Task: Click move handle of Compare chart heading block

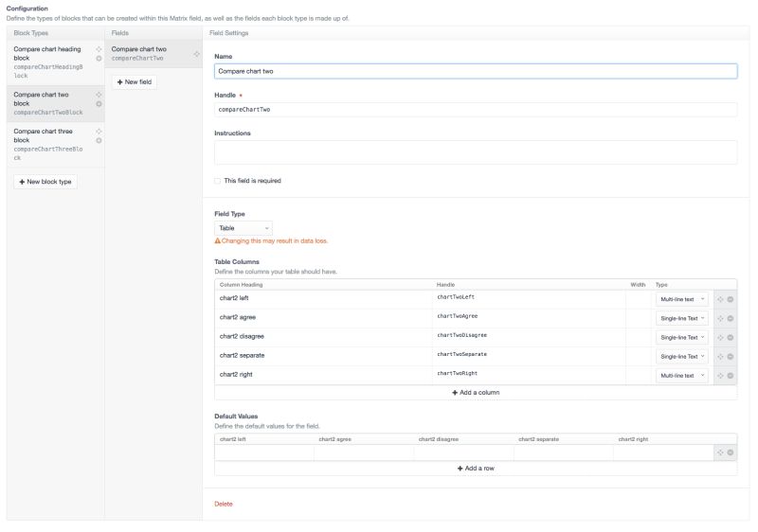Action: pyautogui.click(x=99, y=49)
